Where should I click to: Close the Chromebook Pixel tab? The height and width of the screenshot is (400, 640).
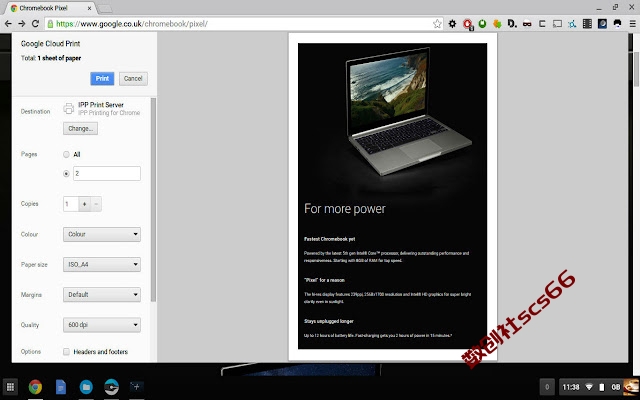pyautogui.click(x=89, y=8)
